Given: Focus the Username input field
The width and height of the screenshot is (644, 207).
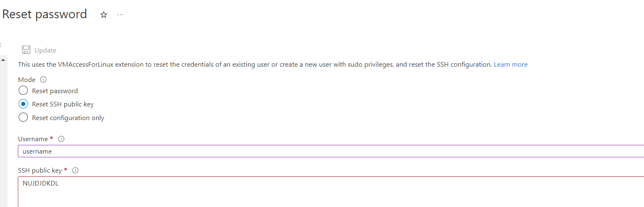Looking at the screenshot, I should (x=331, y=152).
